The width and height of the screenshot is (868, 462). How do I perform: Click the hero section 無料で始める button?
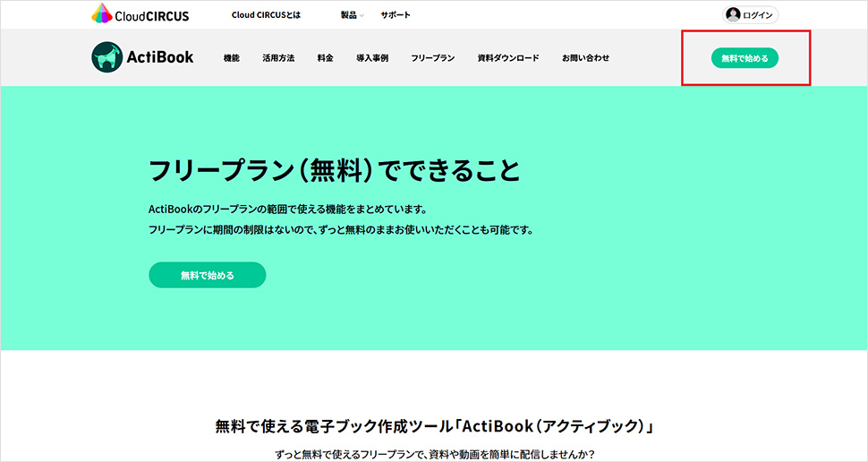pos(207,275)
